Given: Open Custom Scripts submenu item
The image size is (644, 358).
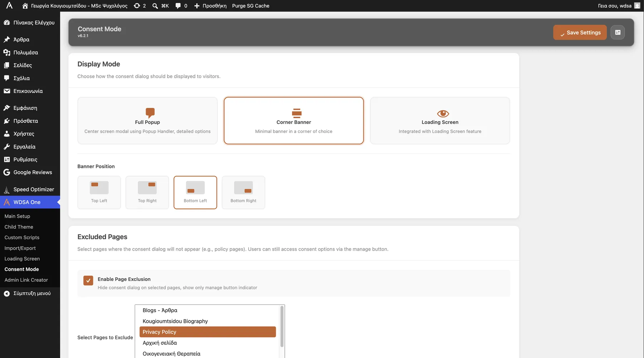Looking at the screenshot, I should point(22,237).
